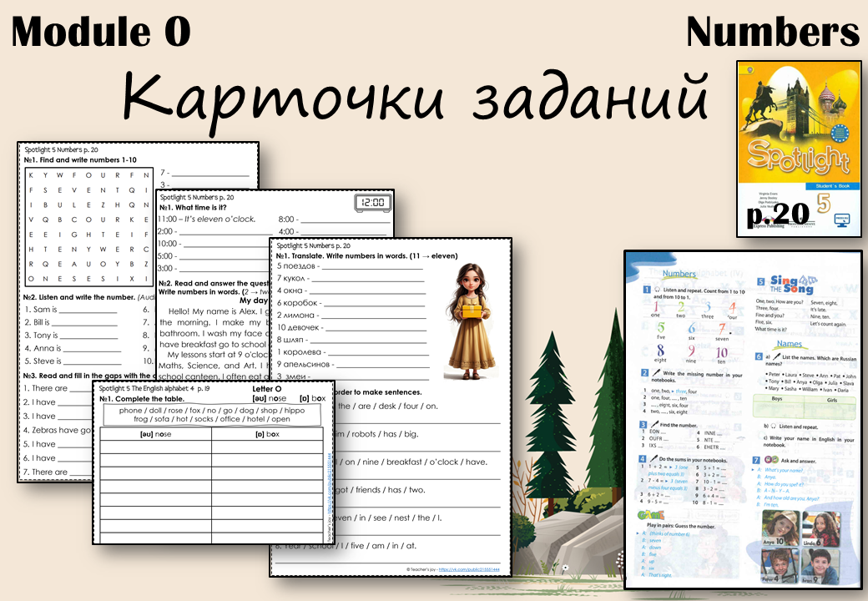
Task: Click the Карточки заданий title
Action: tap(415, 97)
